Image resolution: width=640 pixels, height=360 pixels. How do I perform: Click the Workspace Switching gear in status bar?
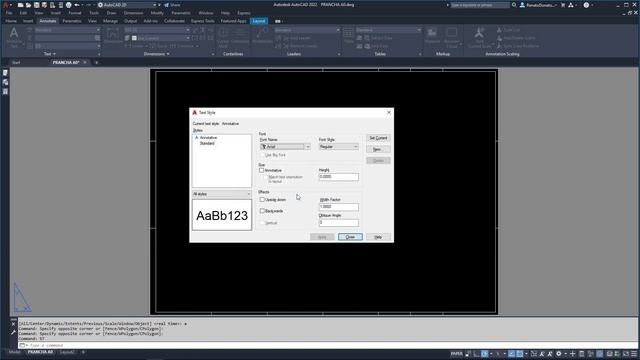point(559,354)
